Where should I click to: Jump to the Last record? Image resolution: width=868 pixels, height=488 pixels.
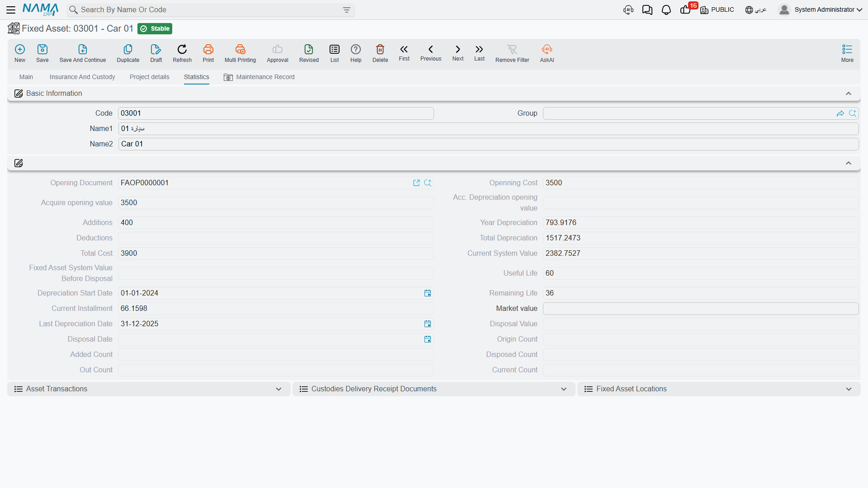pyautogui.click(x=479, y=52)
